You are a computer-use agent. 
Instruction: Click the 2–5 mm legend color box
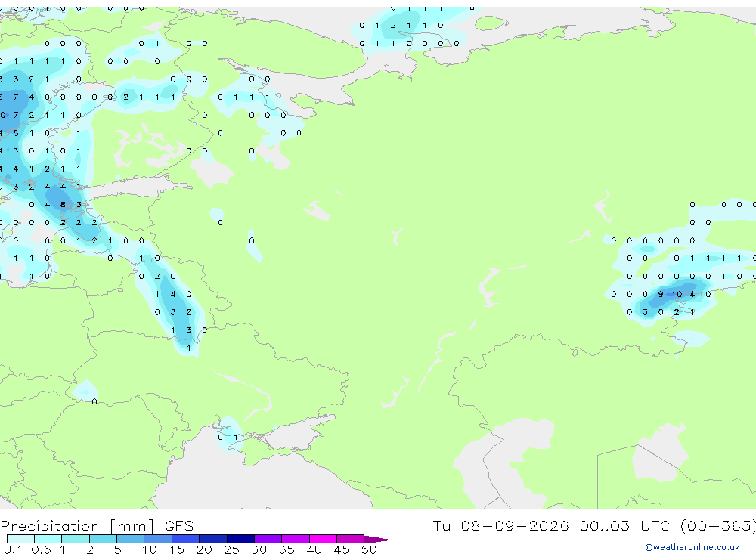pos(103,539)
